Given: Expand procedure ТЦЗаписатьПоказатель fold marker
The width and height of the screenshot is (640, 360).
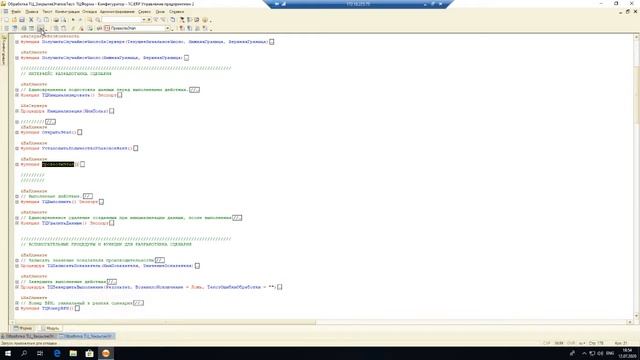Looking at the screenshot, I should click(17, 266).
